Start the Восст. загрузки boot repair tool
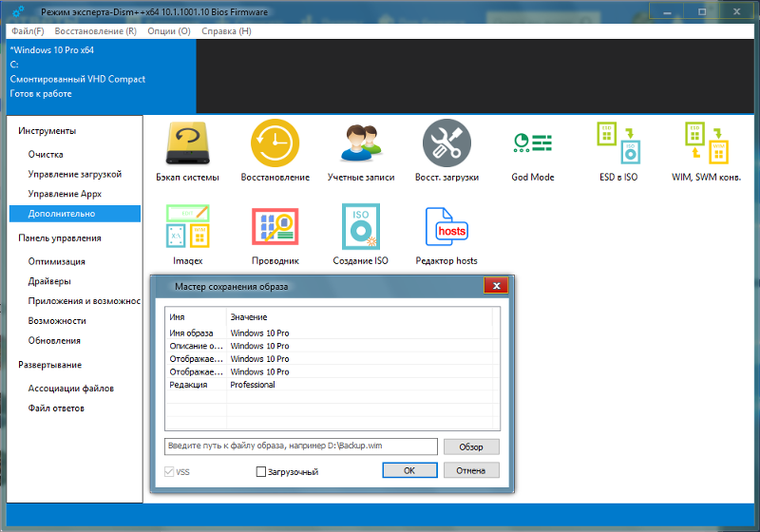Screen dimensions: 760x532 [x=446, y=151]
